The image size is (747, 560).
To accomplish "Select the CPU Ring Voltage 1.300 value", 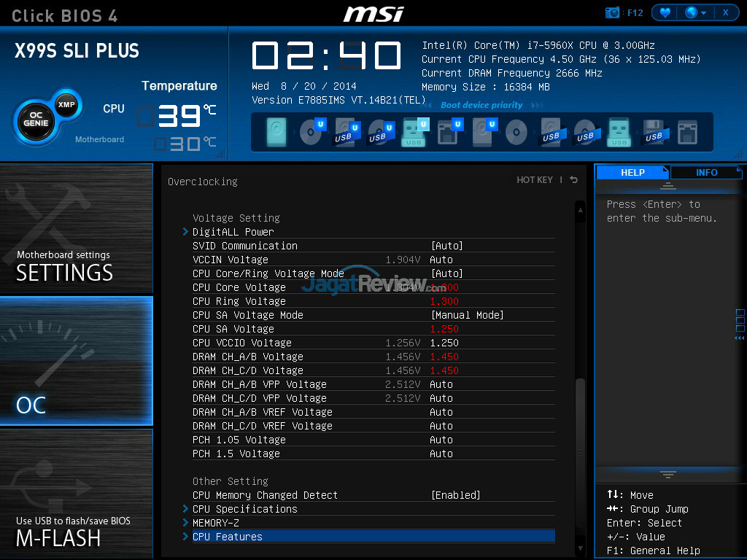I will point(444,301).
